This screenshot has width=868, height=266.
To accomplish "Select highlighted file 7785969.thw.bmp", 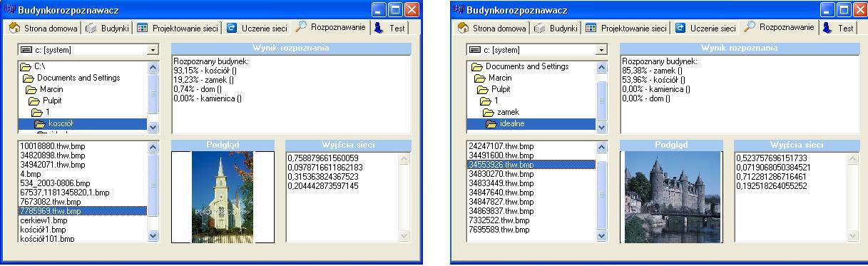I will pyautogui.click(x=83, y=211).
